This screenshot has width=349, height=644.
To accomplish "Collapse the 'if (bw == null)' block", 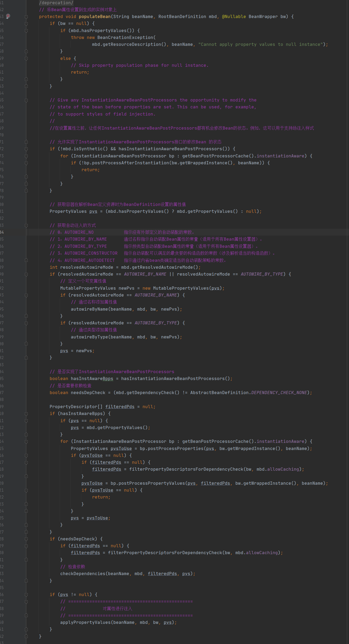I will [x=26, y=24].
